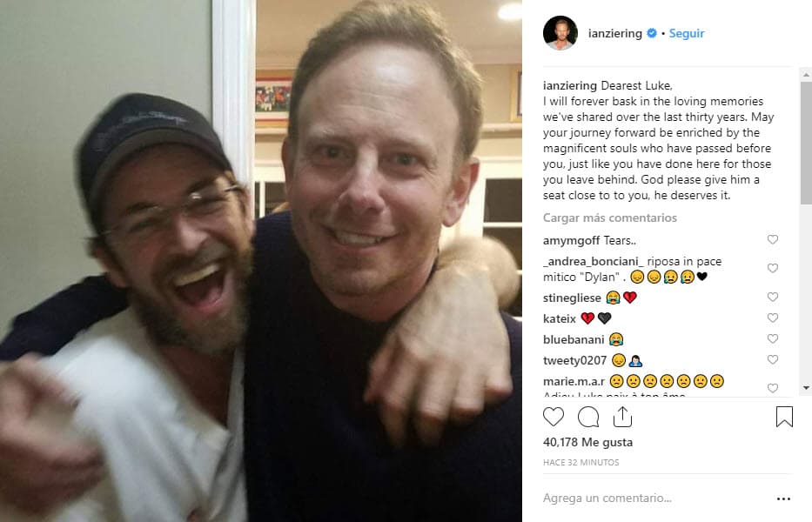This screenshot has width=812, height=522.
Task: Click the Seguir link to follow
Action: tap(687, 33)
